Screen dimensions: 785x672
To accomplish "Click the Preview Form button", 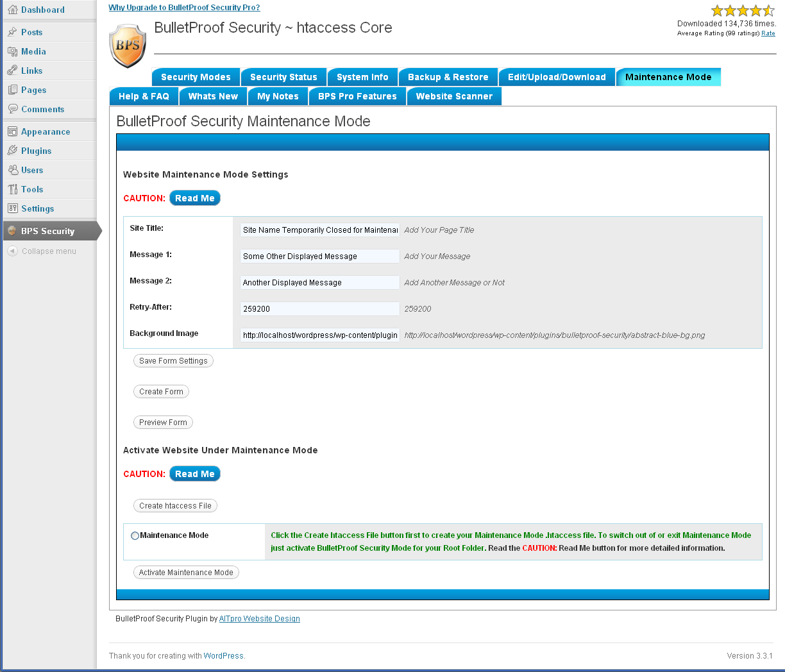I will click(x=163, y=423).
